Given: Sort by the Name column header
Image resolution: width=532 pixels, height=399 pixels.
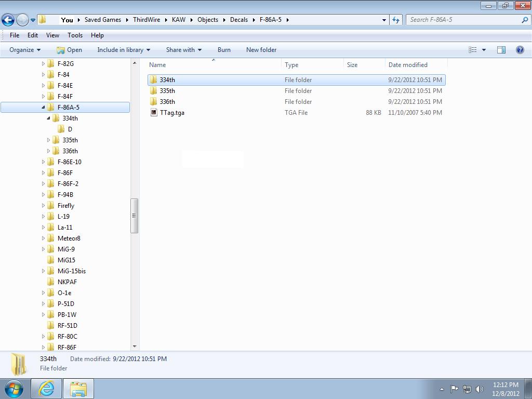Looking at the screenshot, I should tap(215, 65).
